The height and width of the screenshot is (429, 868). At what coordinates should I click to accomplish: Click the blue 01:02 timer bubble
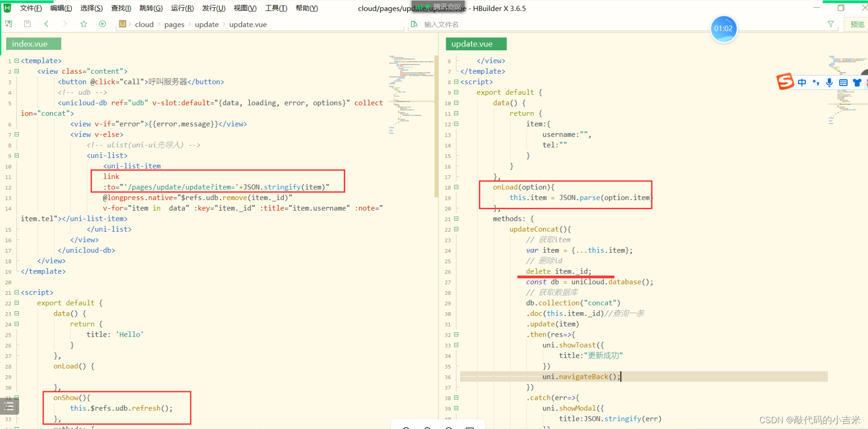723,29
